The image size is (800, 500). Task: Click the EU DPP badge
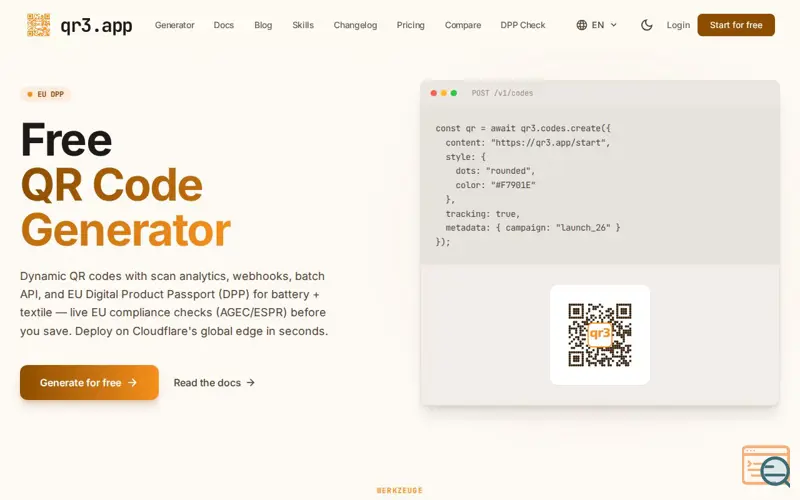click(45, 94)
